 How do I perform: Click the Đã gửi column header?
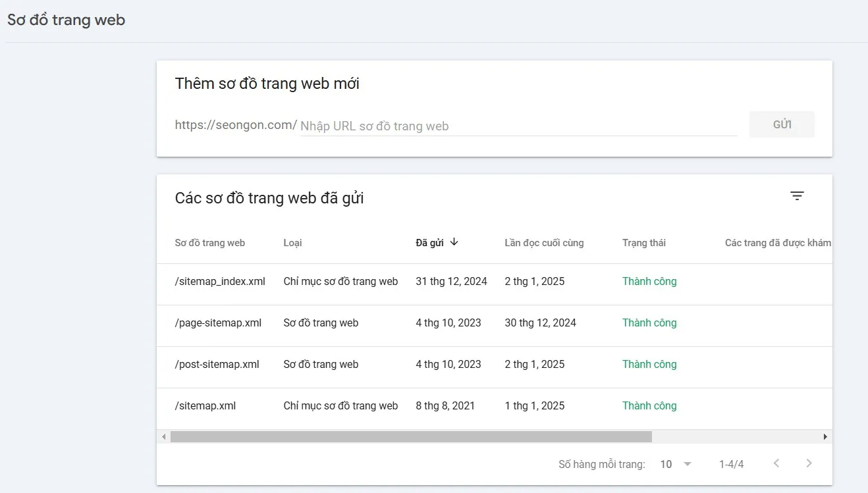pyautogui.click(x=433, y=242)
